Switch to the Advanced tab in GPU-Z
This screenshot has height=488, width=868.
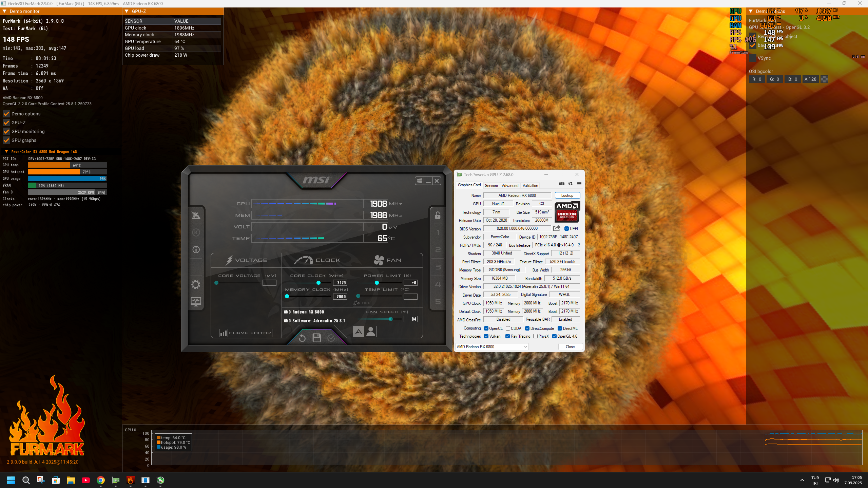(x=510, y=185)
